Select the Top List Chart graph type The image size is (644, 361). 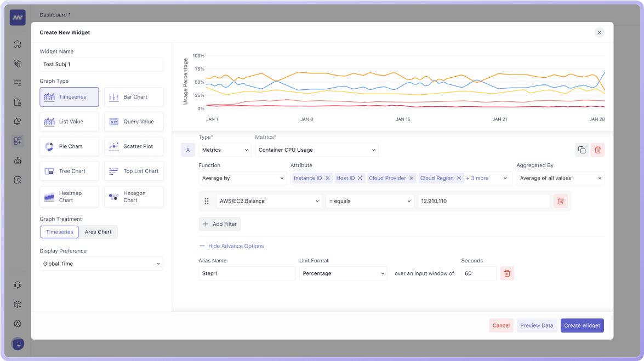134,171
